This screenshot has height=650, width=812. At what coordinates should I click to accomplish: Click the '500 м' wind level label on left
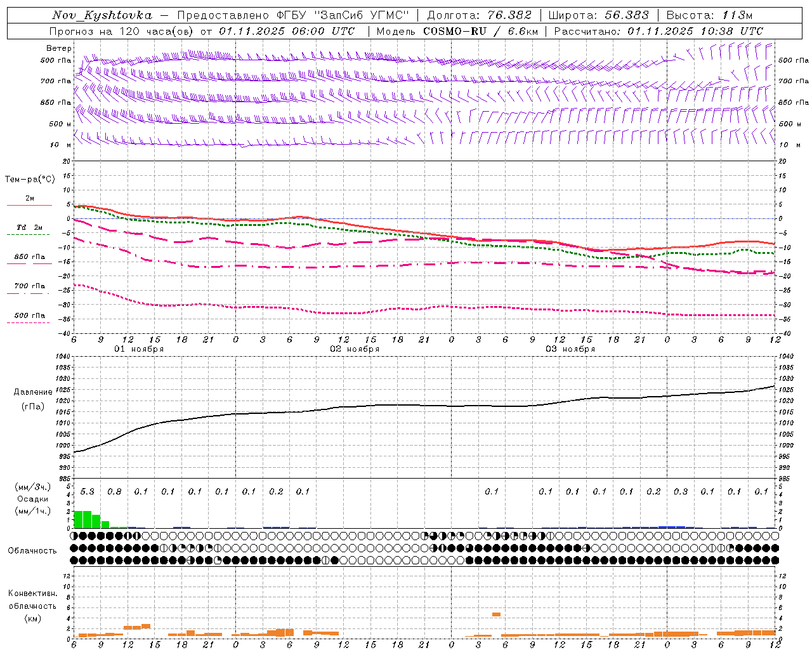[61, 124]
